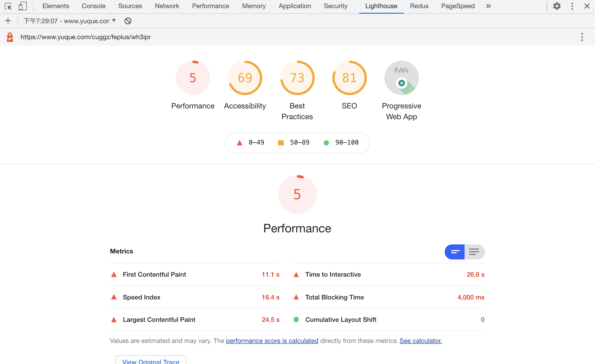Expand more DevTools tabs chevron

488,6
